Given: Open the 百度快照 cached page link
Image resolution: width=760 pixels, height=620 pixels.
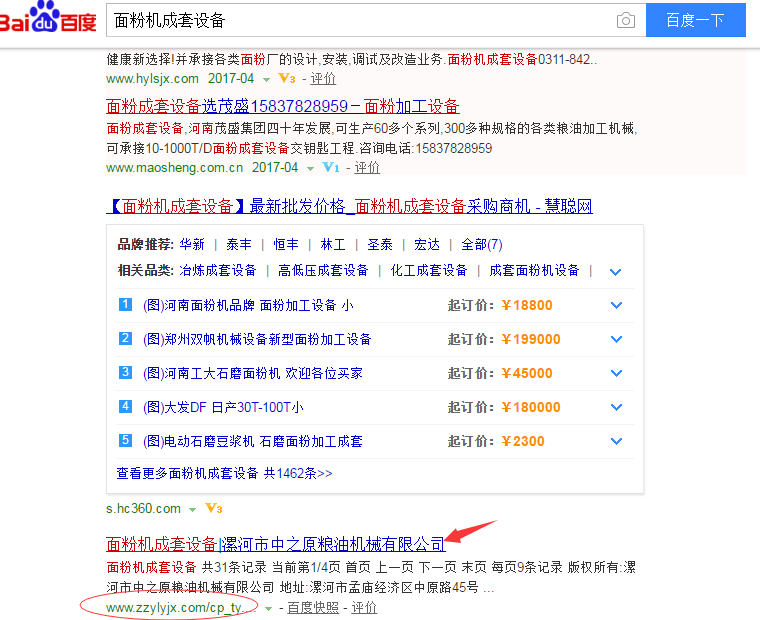Looking at the screenshot, I should coord(313,607).
